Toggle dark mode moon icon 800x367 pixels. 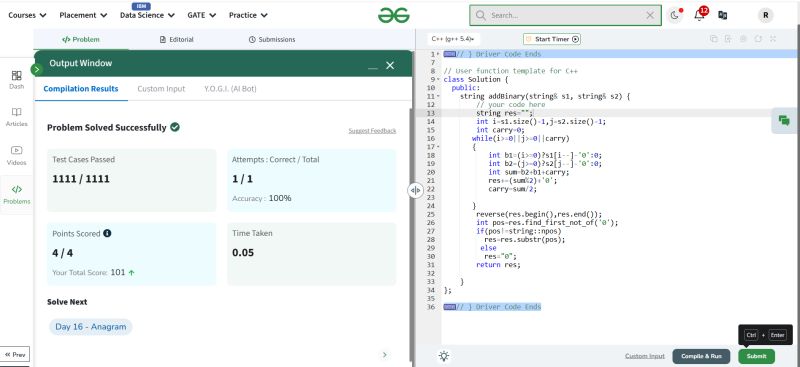(674, 15)
